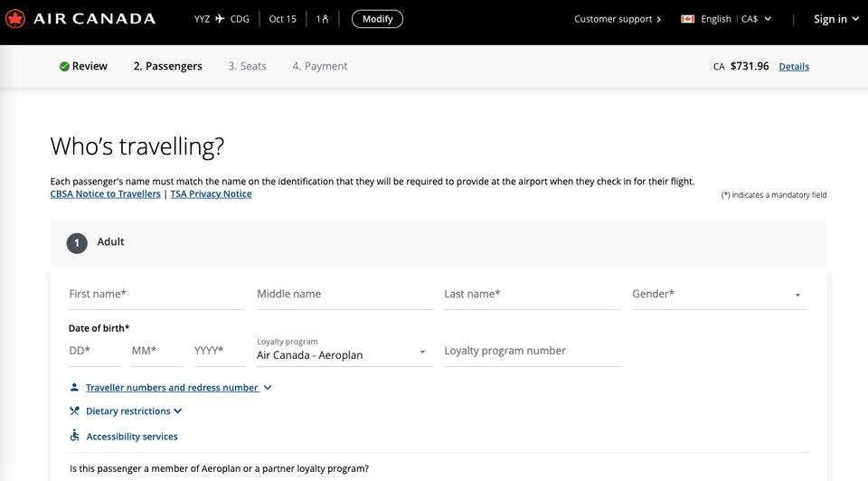Open Accessibility services link
868x481 pixels.
tap(132, 436)
